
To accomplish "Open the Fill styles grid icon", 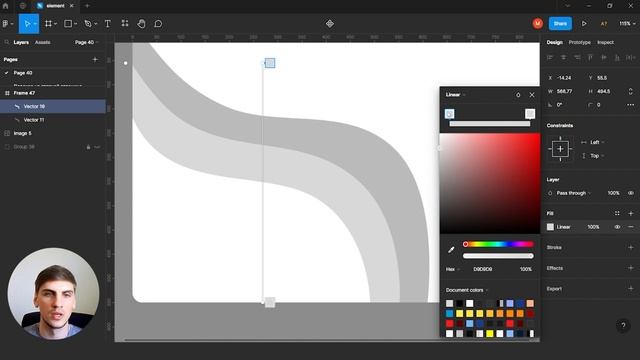I will (x=617, y=213).
